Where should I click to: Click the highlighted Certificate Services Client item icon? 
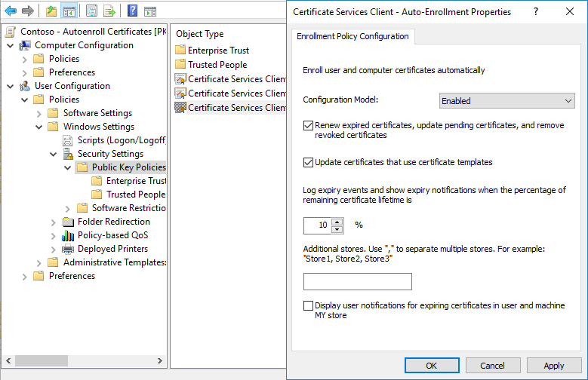(x=180, y=108)
